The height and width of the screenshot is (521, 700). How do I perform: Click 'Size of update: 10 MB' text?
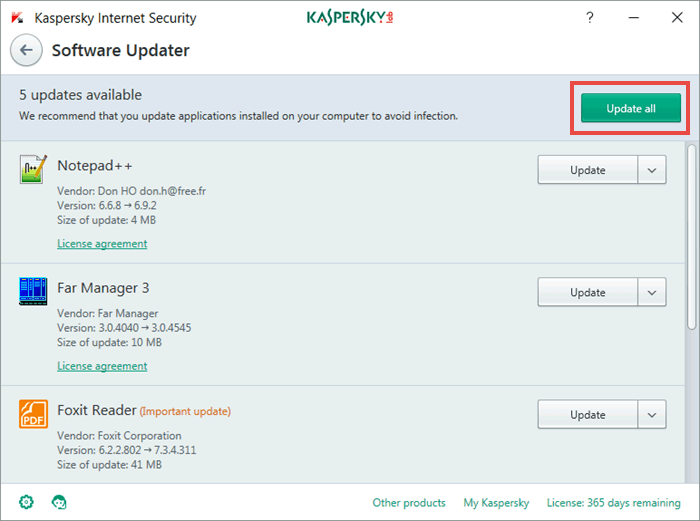pyautogui.click(x=109, y=342)
